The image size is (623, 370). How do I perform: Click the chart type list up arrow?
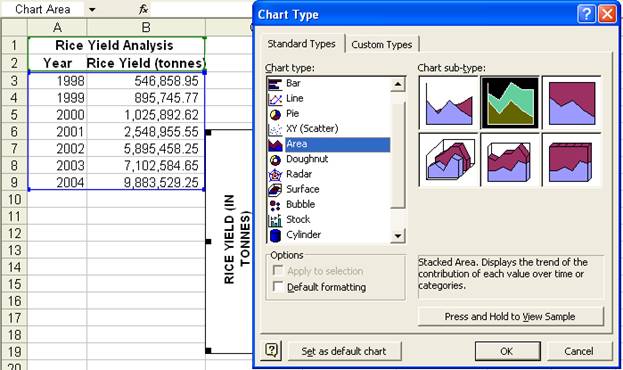397,84
